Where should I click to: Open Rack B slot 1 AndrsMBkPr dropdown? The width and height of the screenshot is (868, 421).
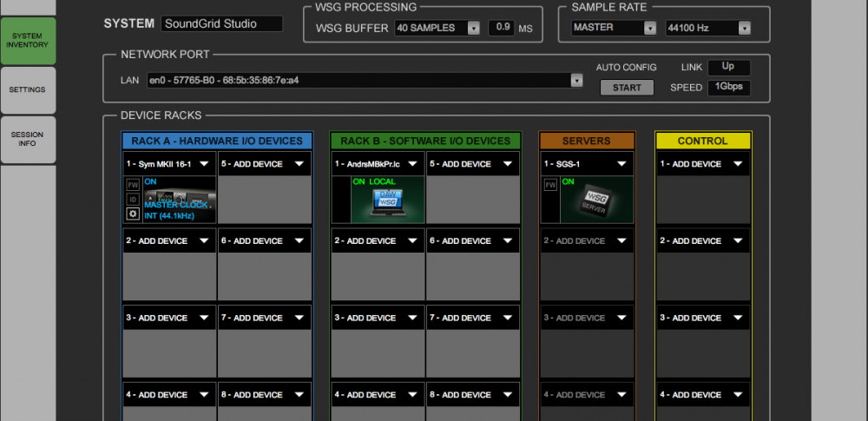pos(378,164)
